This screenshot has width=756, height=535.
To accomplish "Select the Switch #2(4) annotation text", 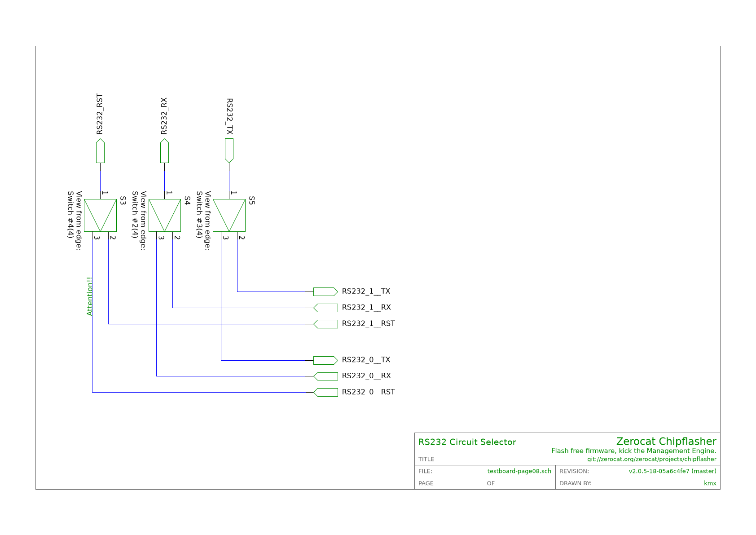I will (135, 215).
